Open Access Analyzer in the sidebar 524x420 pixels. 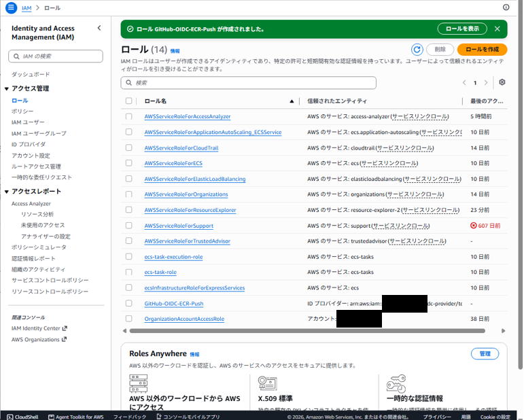click(31, 203)
